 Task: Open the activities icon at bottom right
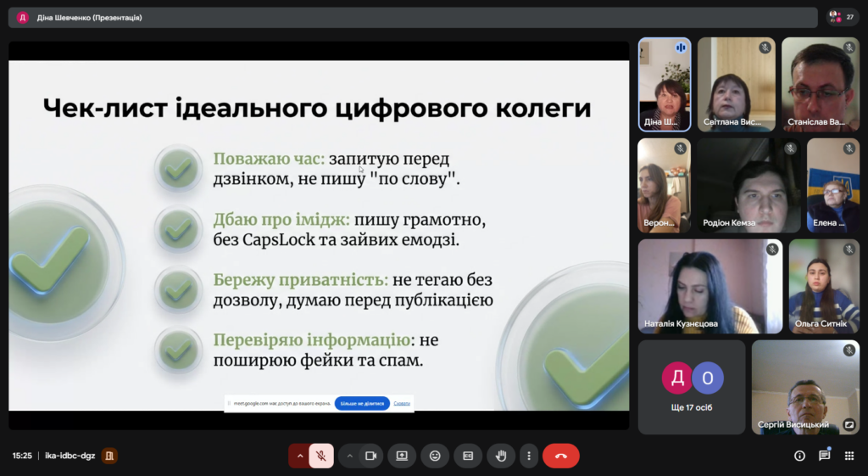pyautogui.click(x=849, y=456)
